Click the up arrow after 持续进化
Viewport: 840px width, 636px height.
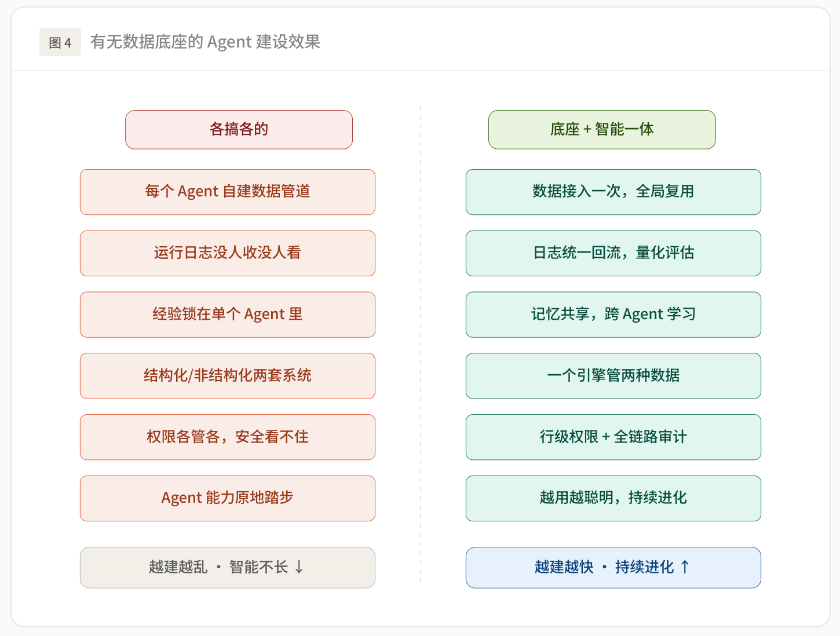coord(685,567)
